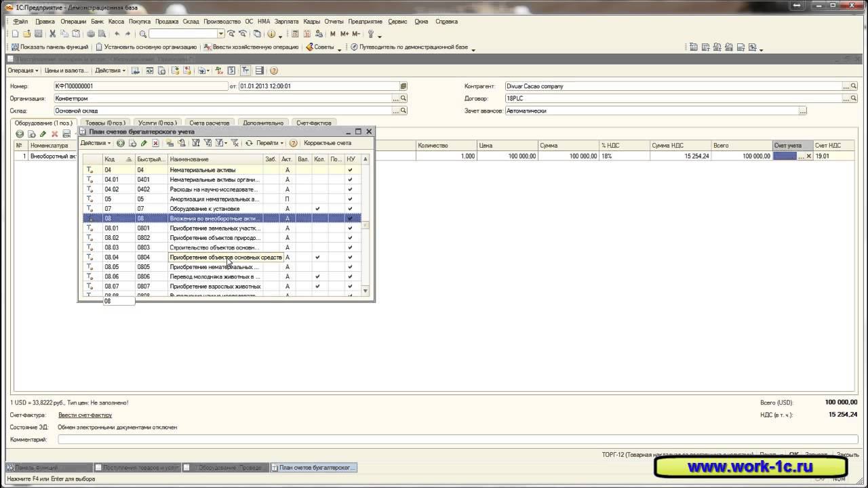Toggle Кол. checkmark for account 08.04

click(317, 258)
